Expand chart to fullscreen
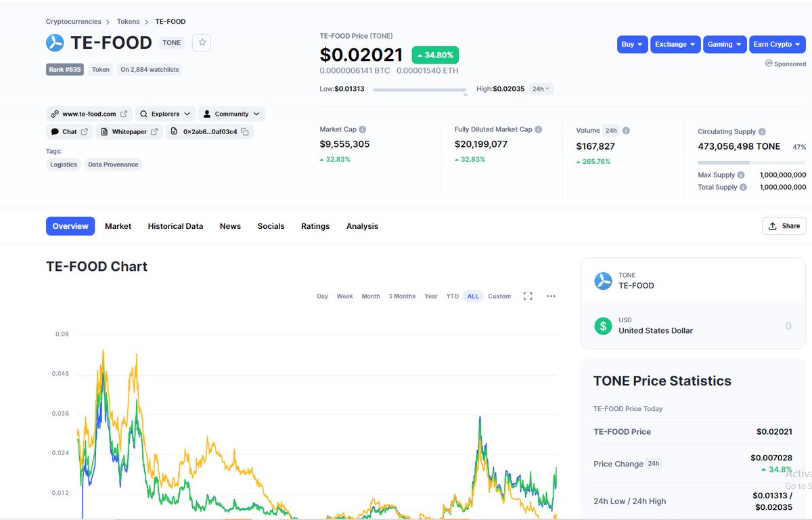The height and width of the screenshot is (520, 812). point(528,296)
